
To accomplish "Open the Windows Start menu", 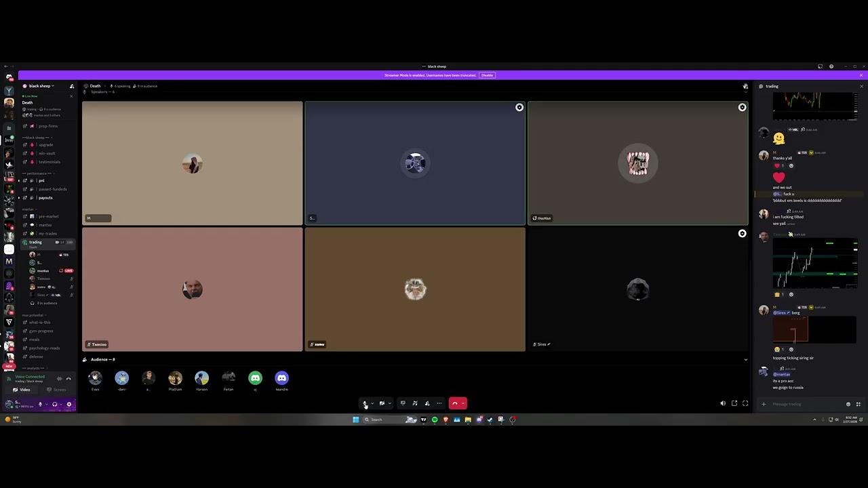I will click(x=355, y=420).
